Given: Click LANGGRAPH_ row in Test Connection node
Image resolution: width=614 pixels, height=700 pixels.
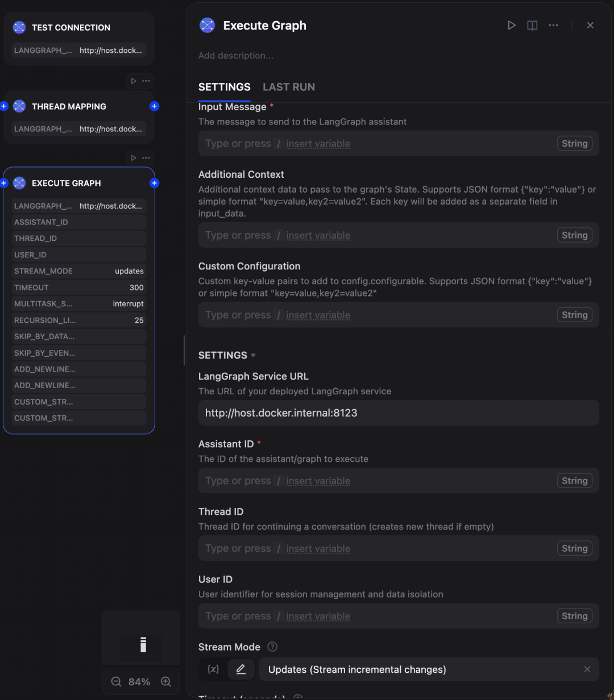Looking at the screenshot, I should coord(79,50).
